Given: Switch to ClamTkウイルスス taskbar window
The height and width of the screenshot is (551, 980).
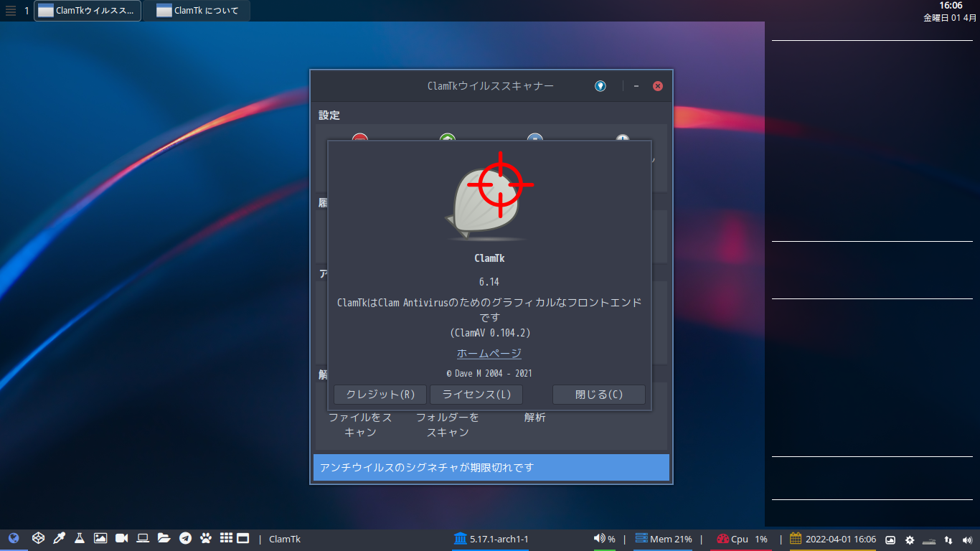Looking at the screenshot, I should pyautogui.click(x=88, y=11).
